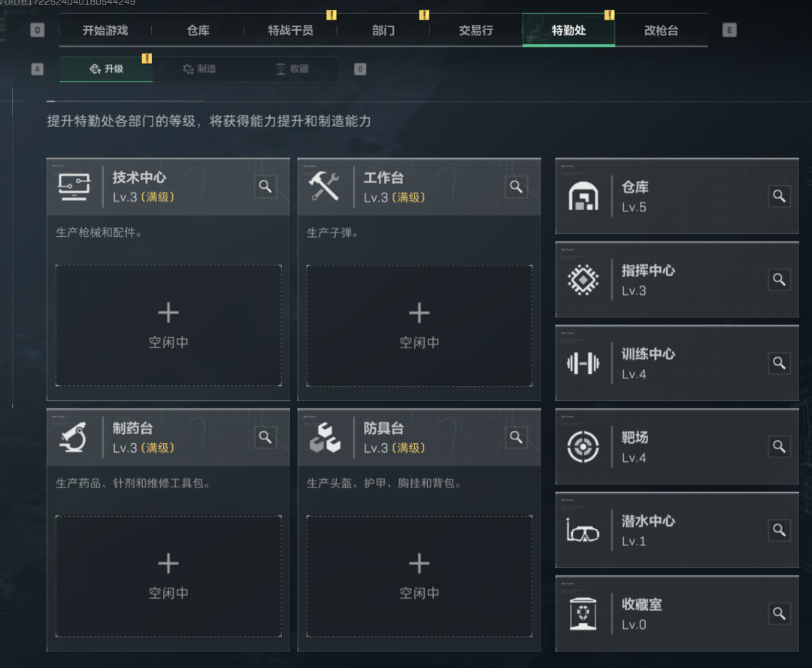Open the 靶场 magnifier icon
812x668 pixels.
(780, 446)
